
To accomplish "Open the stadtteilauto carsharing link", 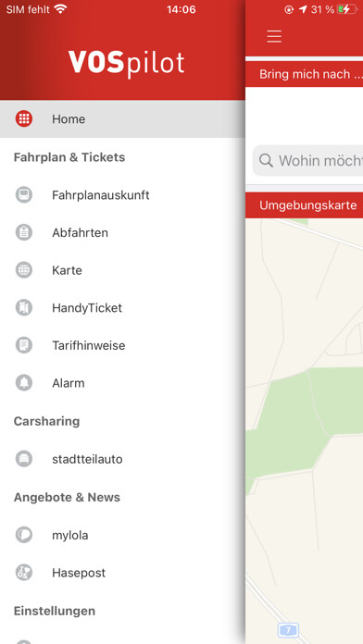I will click(122, 459).
